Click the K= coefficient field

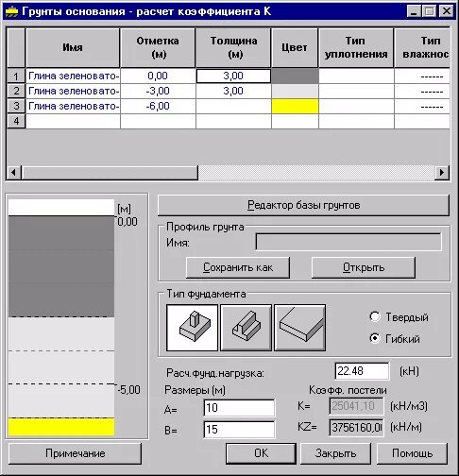[356, 406]
